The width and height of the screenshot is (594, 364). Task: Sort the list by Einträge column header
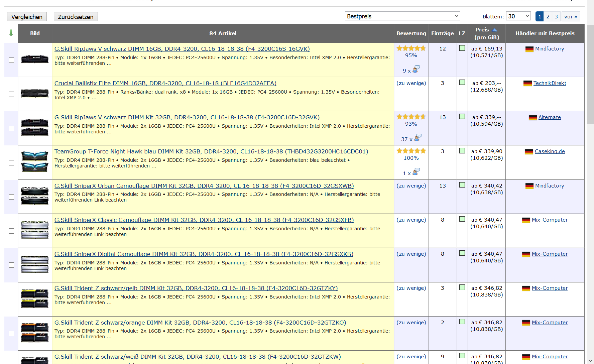442,33
